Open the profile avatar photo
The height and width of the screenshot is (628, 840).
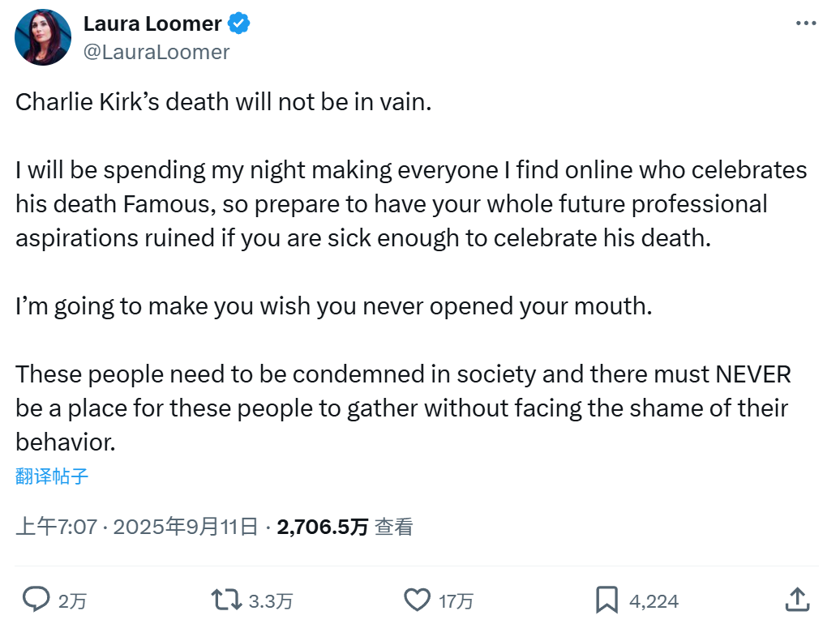pyautogui.click(x=43, y=37)
